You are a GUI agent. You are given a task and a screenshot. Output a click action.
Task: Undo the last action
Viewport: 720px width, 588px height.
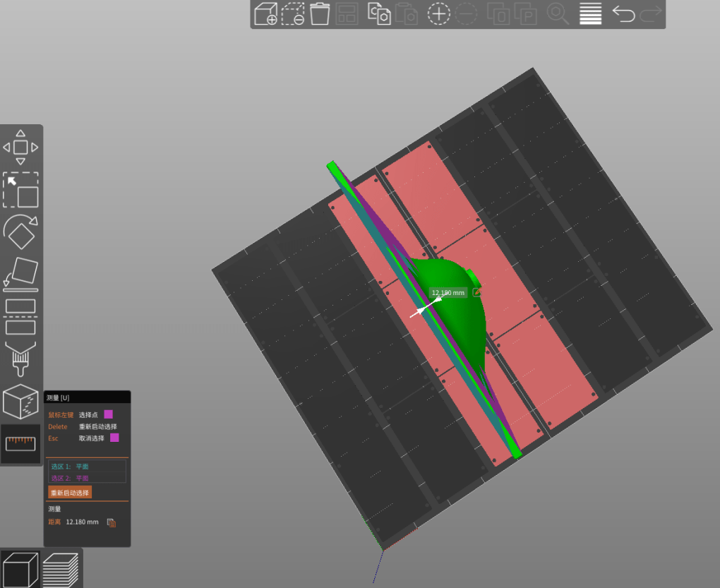pos(623,14)
